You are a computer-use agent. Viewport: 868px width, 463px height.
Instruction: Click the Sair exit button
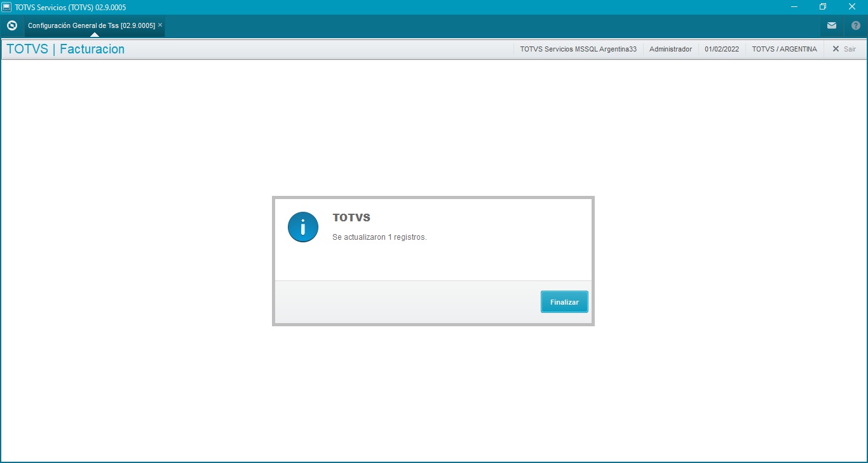click(844, 49)
